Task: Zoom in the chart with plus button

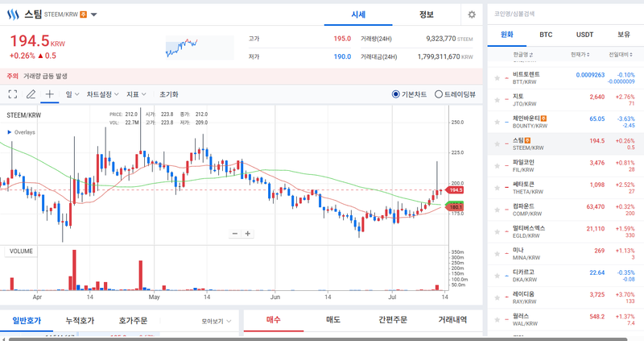Action: click(x=248, y=234)
